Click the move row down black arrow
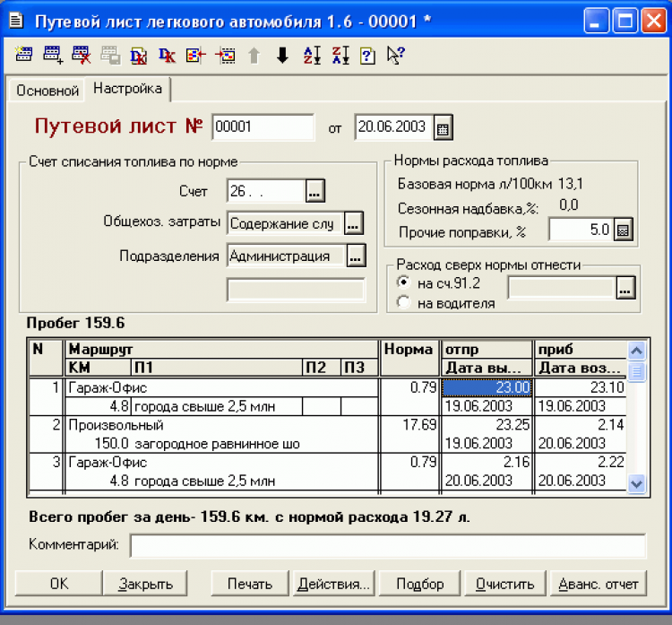This screenshot has width=672, height=625. pos(282,56)
